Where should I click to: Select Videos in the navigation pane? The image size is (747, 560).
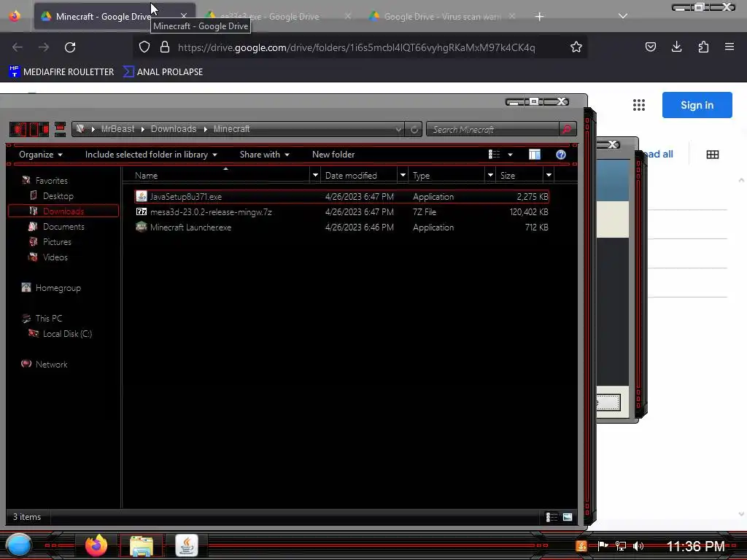55,257
